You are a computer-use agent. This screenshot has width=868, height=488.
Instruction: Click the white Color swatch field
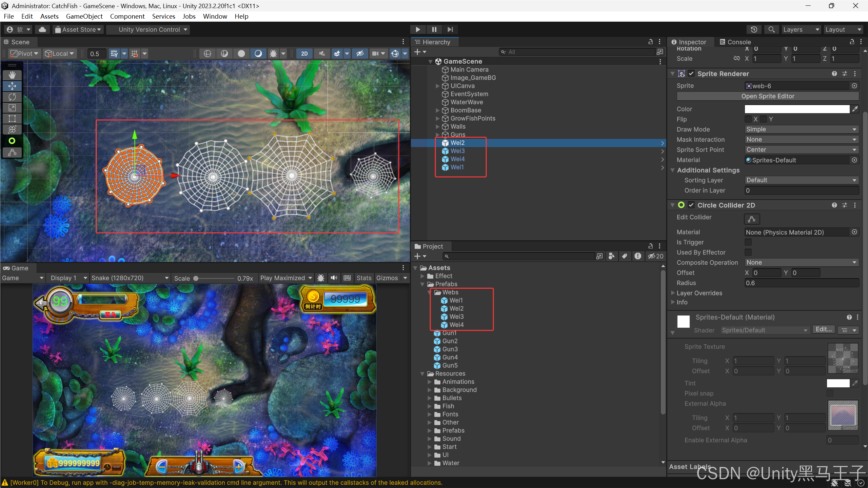point(797,109)
